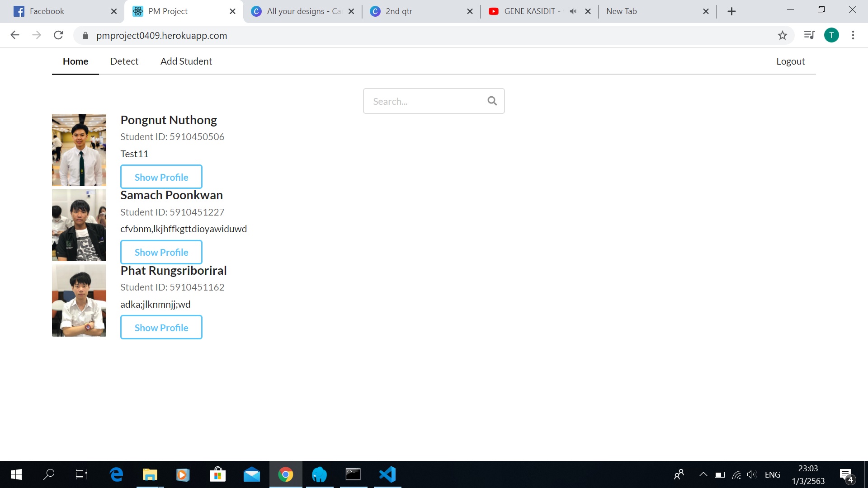Click the Test11 description text
The image size is (868, 488).
[x=134, y=154]
